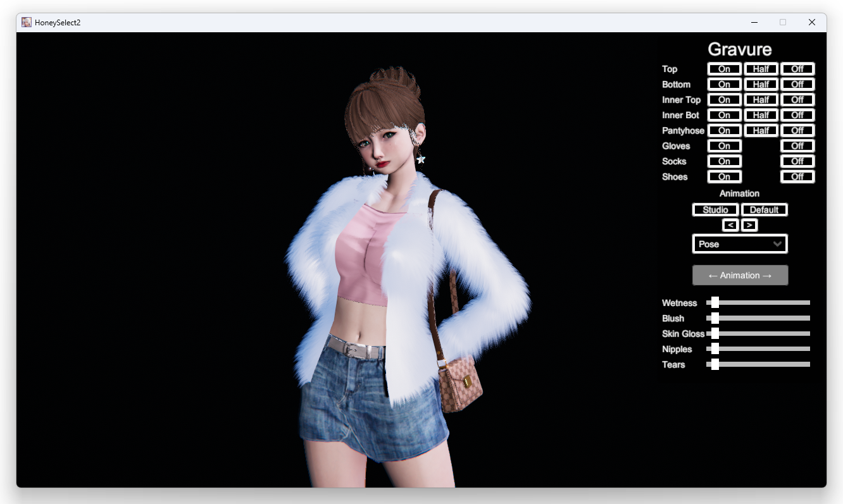Set Top clothing to Off
Screen dimensions: 843x504
[x=797, y=69]
